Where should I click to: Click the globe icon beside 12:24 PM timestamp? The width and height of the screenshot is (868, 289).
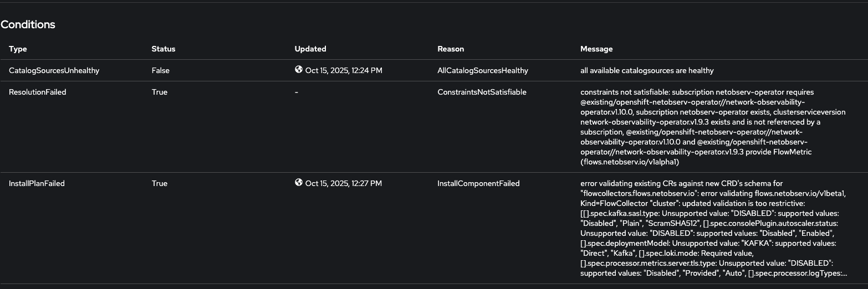tap(299, 70)
